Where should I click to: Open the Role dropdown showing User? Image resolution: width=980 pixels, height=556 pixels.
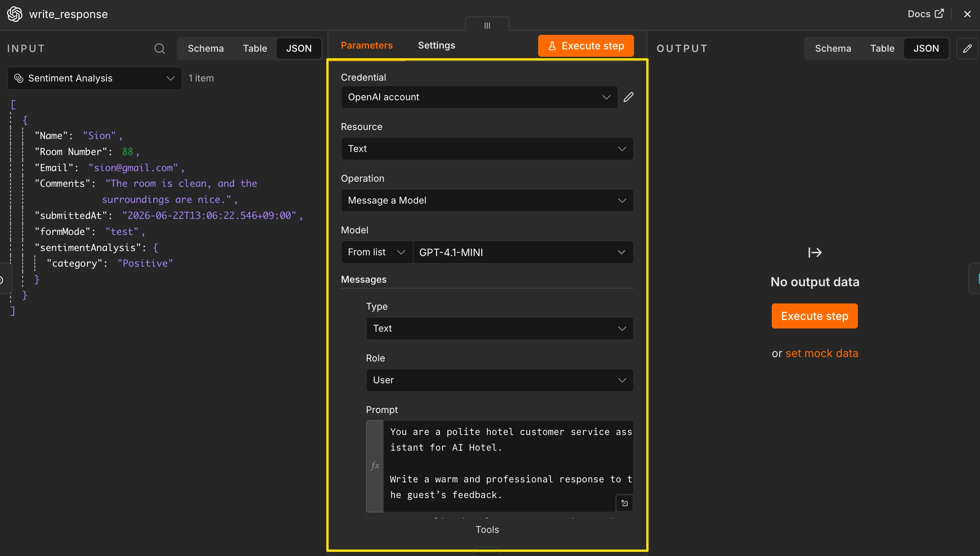pyautogui.click(x=500, y=380)
